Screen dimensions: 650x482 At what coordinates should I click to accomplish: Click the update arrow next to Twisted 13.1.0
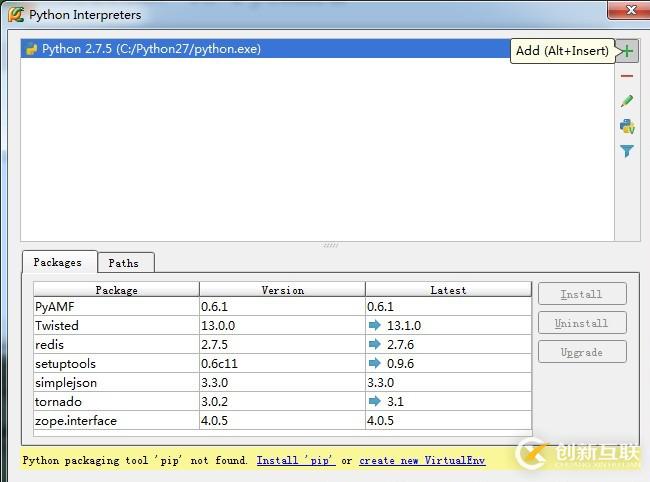(375, 325)
